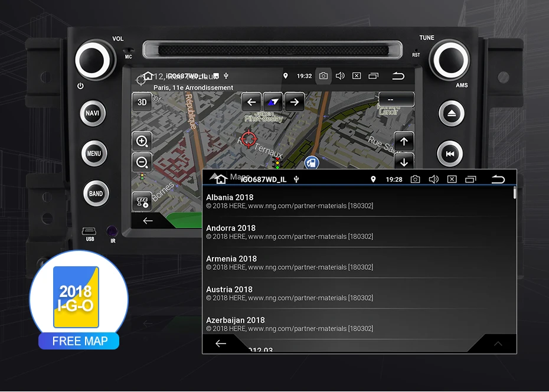The height and width of the screenshot is (392, 549).
Task: Adjust volume via map screen speaker icon
Action: click(x=340, y=76)
